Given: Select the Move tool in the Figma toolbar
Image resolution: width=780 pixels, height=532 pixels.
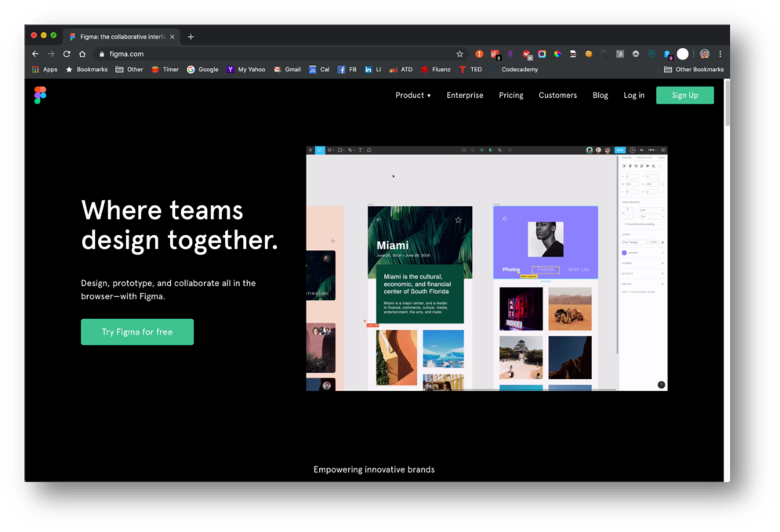Looking at the screenshot, I should point(319,150).
